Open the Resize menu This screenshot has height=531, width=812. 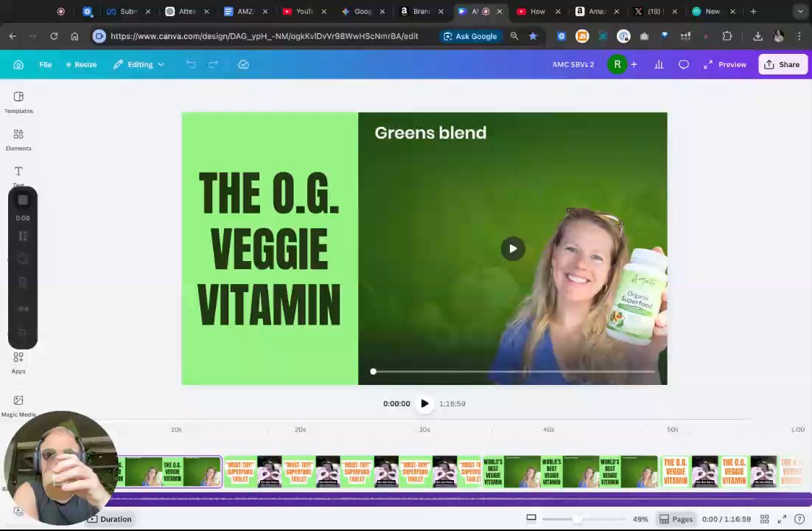coord(81,64)
